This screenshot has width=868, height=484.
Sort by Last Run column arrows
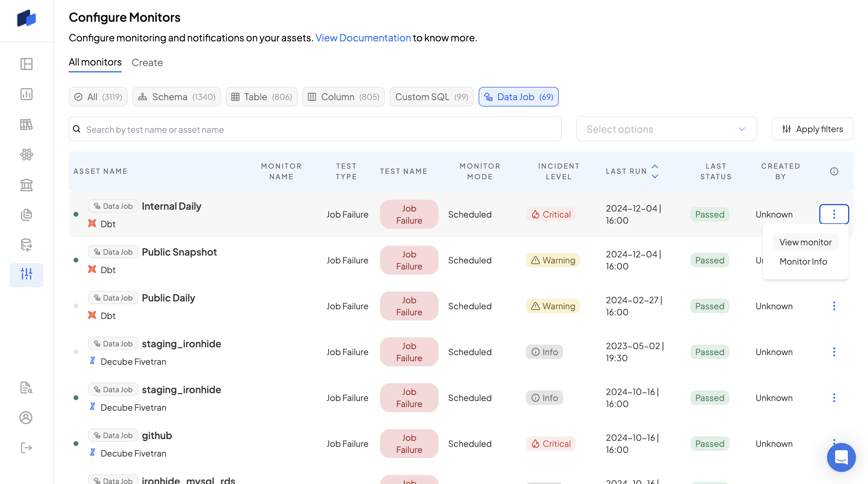click(655, 171)
